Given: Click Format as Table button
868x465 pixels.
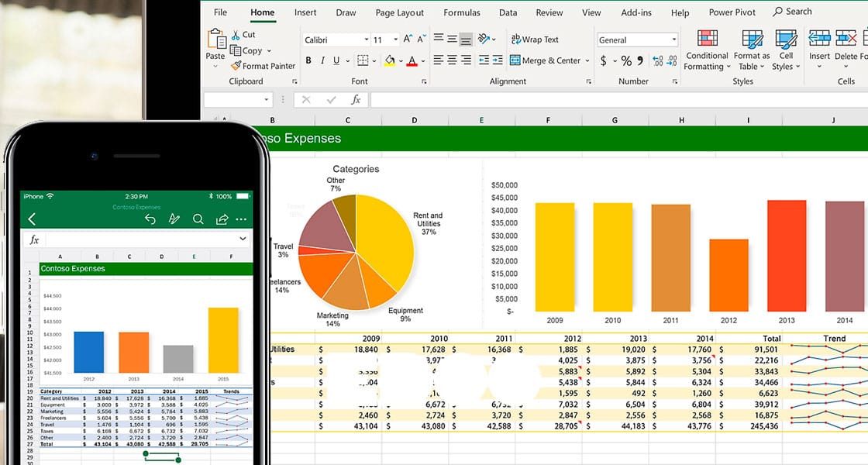Looking at the screenshot, I should coord(751,50).
